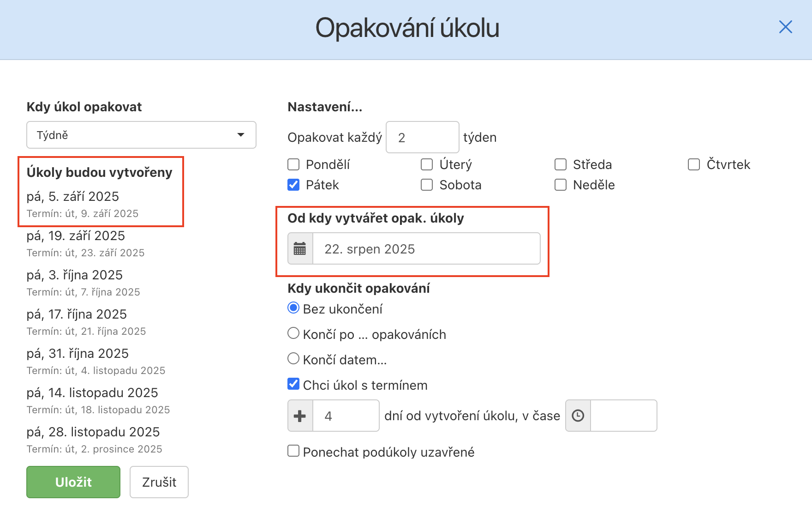Check the Sobota checkbox

[427, 185]
